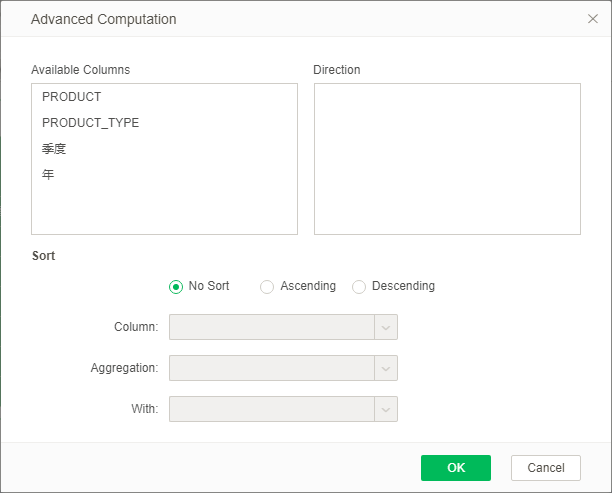Choose Descending sort order
The width and height of the screenshot is (612, 493).
359,287
